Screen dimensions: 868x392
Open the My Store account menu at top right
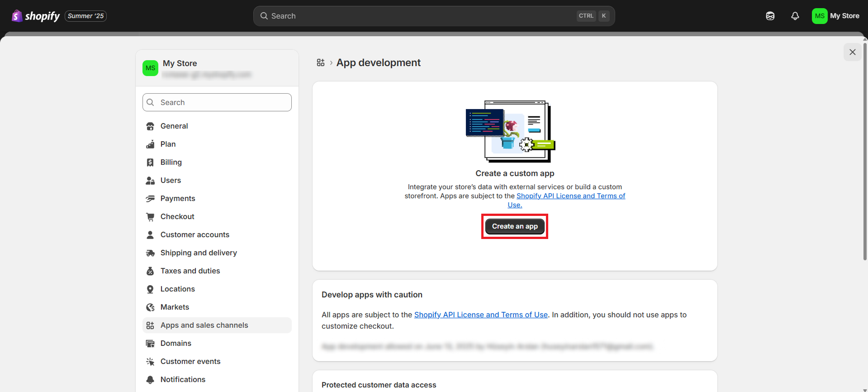(836, 16)
